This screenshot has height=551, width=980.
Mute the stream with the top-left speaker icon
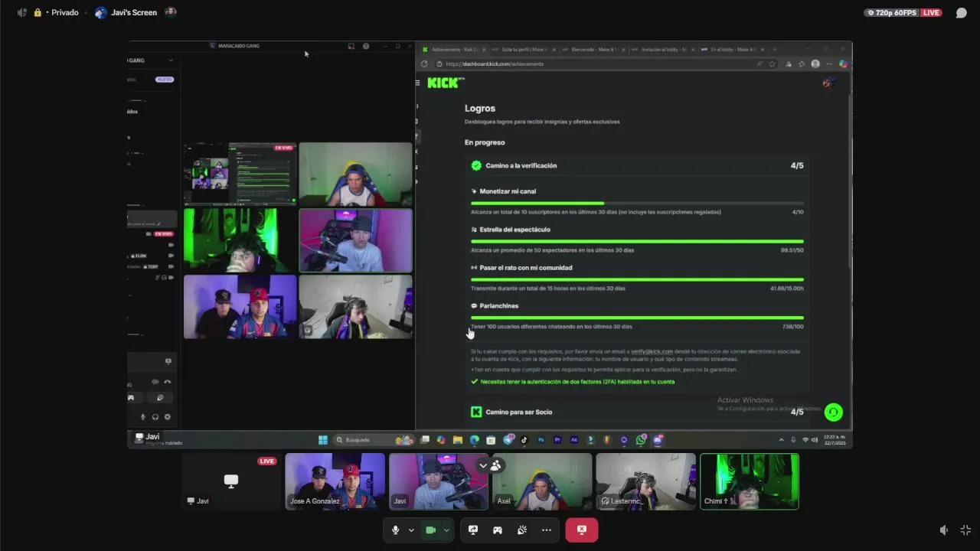(x=21, y=13)
